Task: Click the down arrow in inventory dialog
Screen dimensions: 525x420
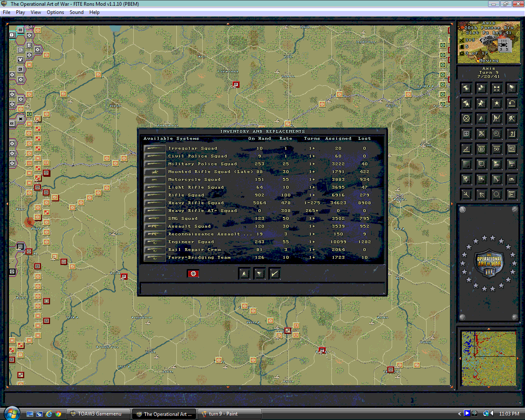Action: pyautogui.click(x=259, y=274)
